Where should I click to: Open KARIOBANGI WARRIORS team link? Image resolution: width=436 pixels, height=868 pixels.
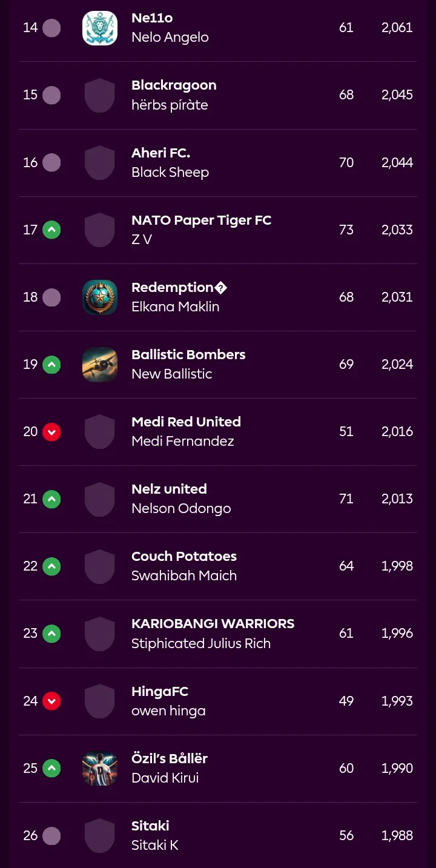213,624
